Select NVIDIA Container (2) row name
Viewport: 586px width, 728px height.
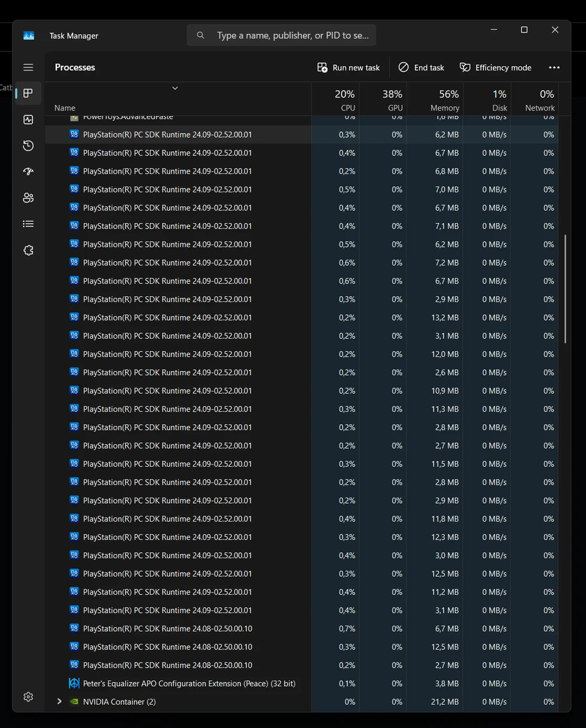(119, 702)
